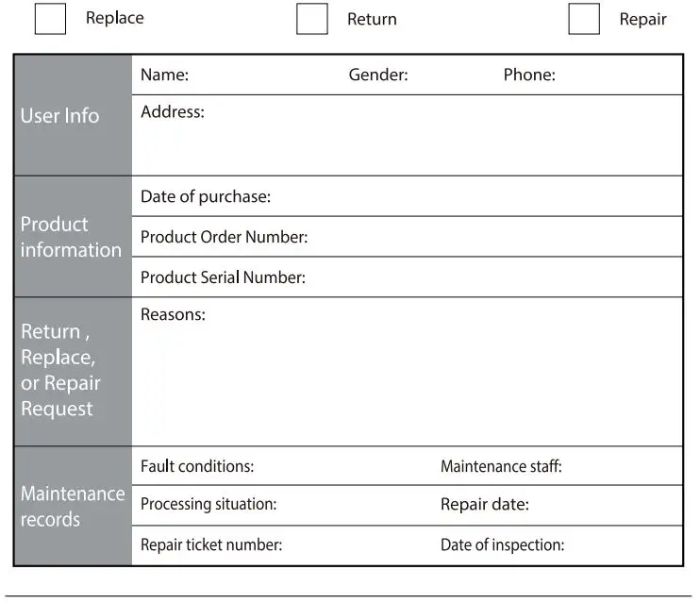Screen dimensions: 700x603
Task: Click the Gender field
Action: click(451, 75)
